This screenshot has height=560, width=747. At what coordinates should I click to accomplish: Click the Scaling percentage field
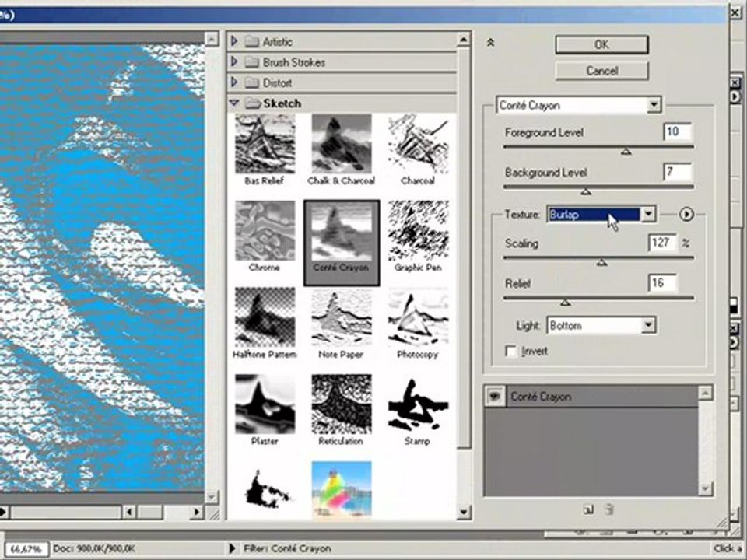(x=662, y=243)
